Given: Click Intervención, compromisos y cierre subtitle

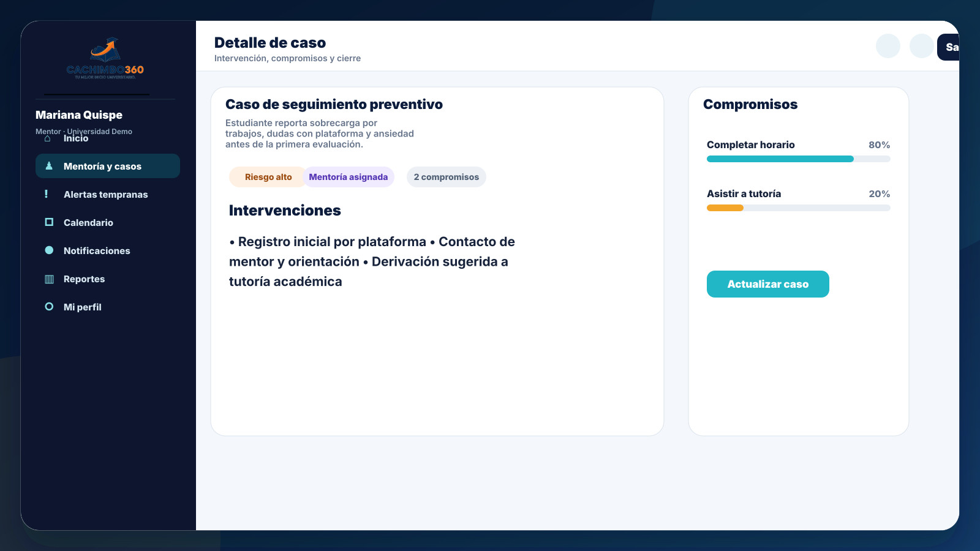Looking at the screenshot, I should [x=287, y=58].
